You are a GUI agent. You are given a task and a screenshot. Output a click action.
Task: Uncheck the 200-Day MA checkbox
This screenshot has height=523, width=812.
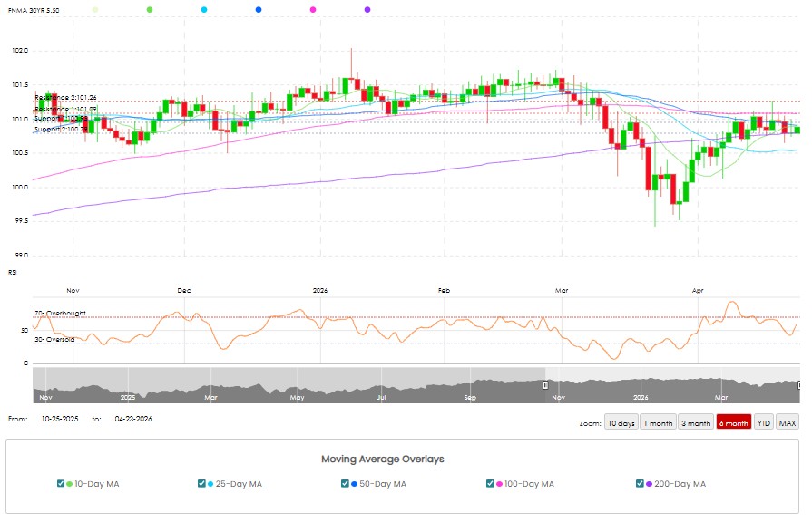coord(641,484)
